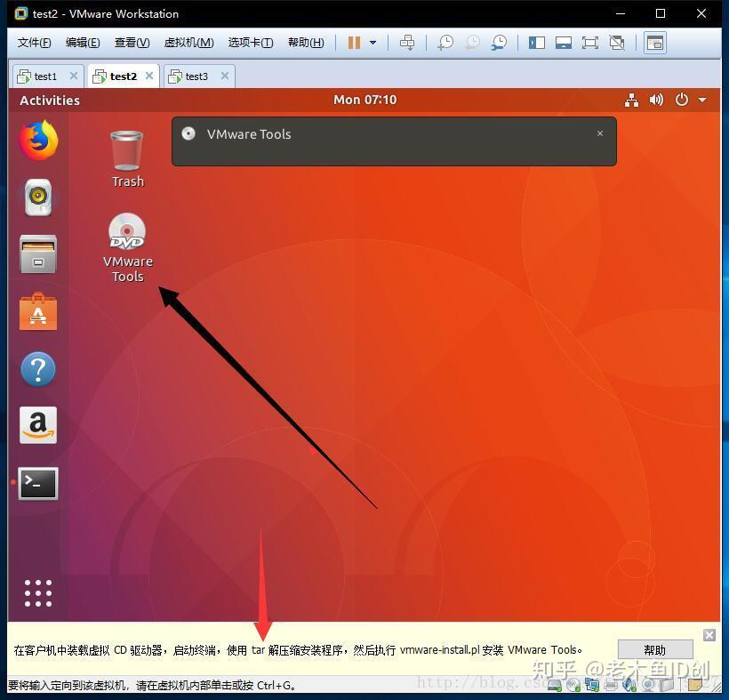Open the 选项卡(T) menu
This screenshot has width=729, height=700.
tap(251, 43)
